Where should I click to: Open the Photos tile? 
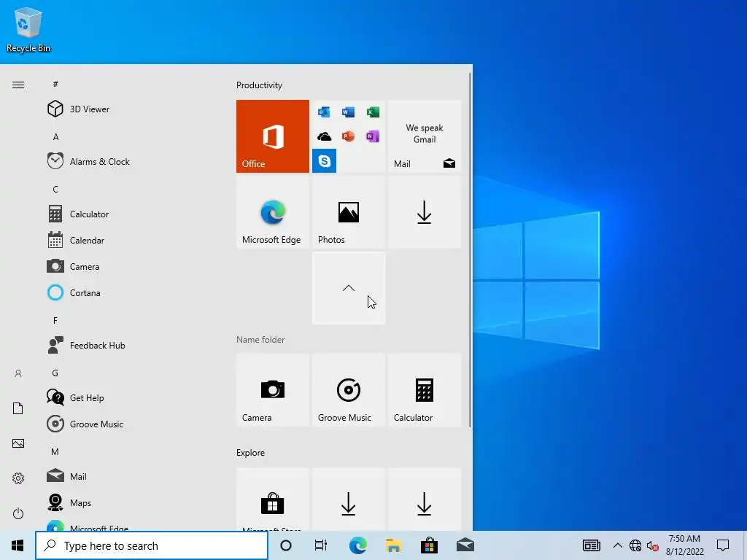click(348, 212)
